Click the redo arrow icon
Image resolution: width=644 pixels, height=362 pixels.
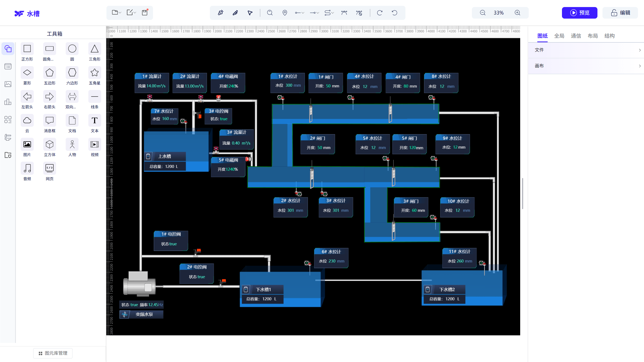pos(380,13)
